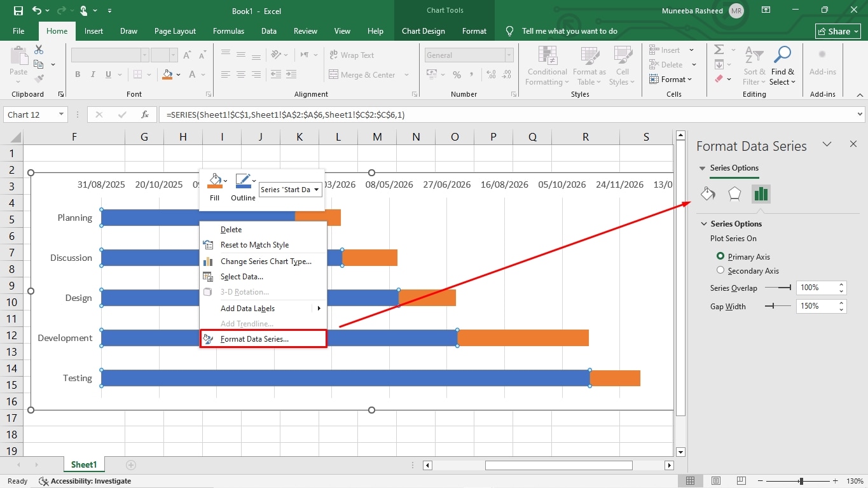Close the Format Data Series pane
This screenshot has height=488, width=868.
click(x=853, y=144)
